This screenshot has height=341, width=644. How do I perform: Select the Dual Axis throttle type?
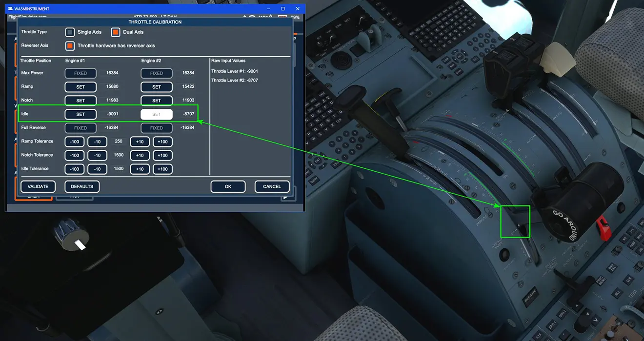(x=116, y=32)
